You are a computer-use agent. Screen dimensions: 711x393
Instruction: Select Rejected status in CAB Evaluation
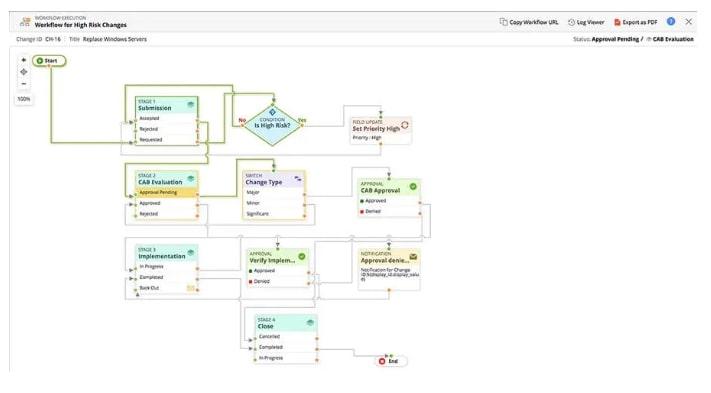(x=166, y=214)
